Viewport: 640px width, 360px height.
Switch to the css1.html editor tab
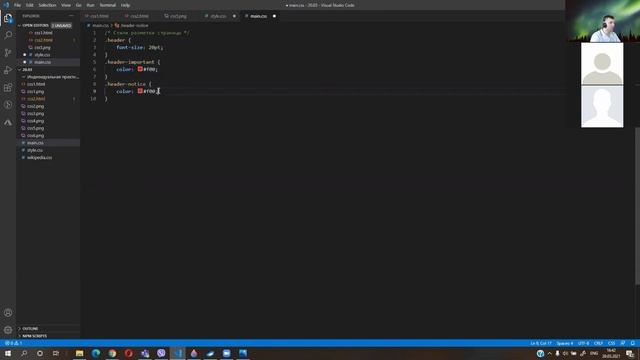click(100, 16)
